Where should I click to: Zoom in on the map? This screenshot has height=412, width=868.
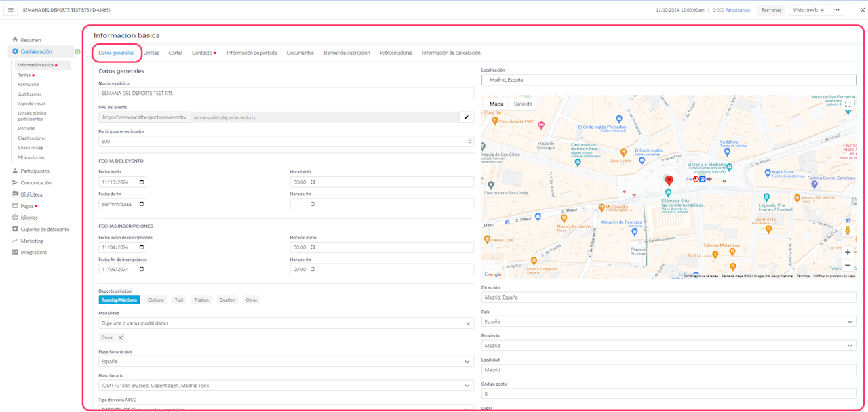[x=847, y=252]
